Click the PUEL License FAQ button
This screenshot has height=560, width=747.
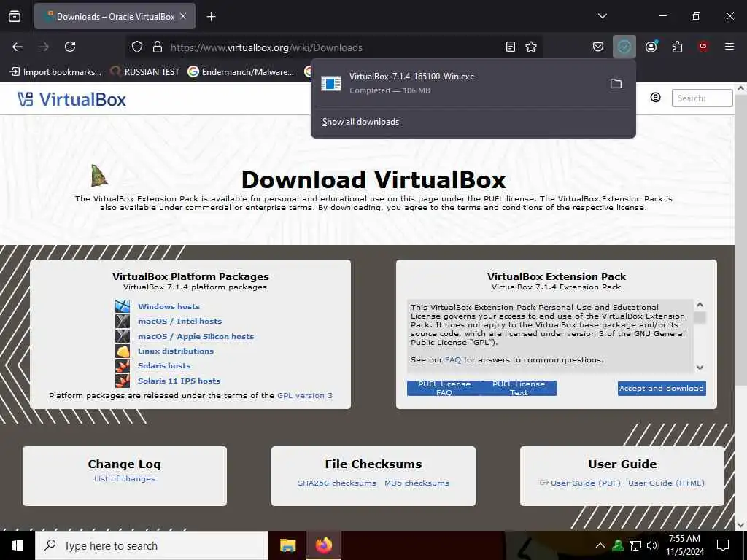[444, 388]
